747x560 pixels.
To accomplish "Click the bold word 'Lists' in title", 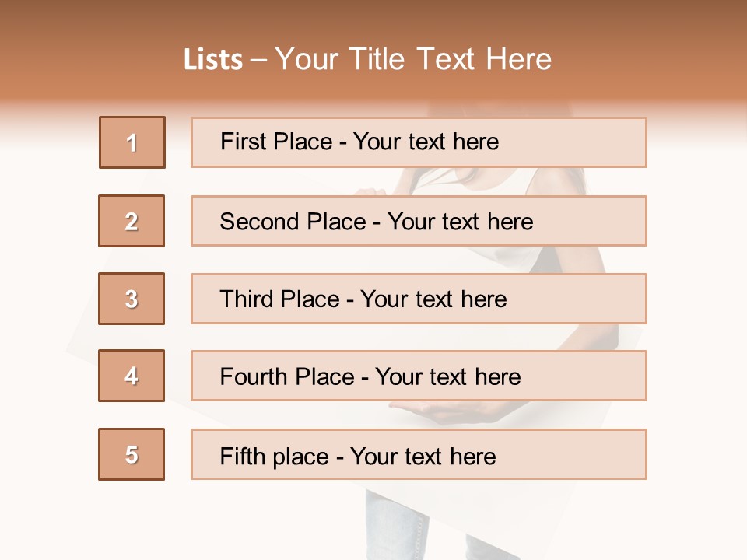I will [213, 60].
